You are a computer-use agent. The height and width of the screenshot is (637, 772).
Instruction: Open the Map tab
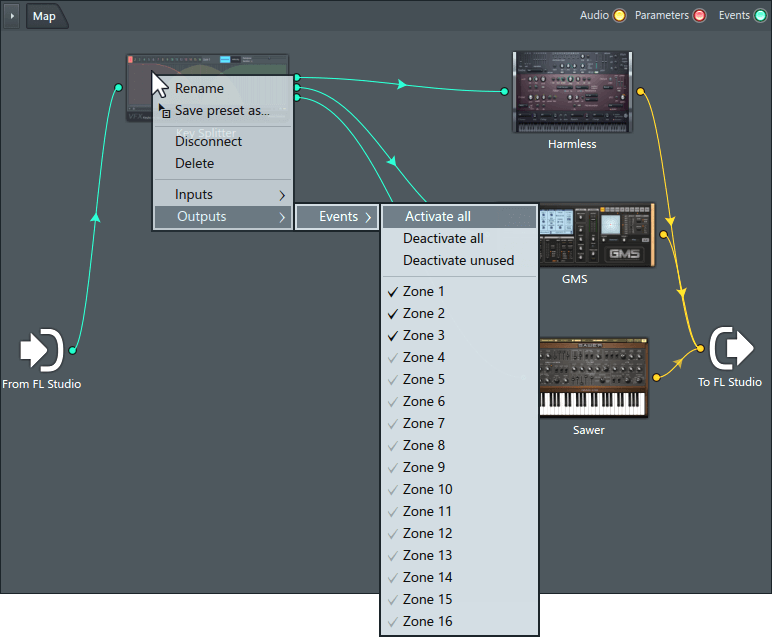(x=44, y=16)
